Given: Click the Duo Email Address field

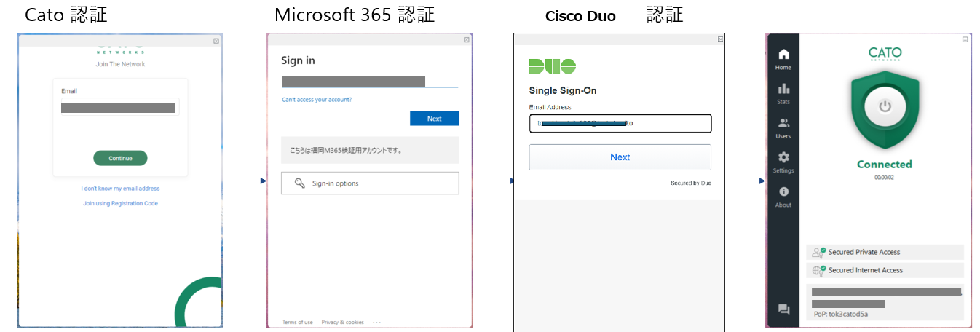Looking at the screenshot, I should (x=620, y=124).
